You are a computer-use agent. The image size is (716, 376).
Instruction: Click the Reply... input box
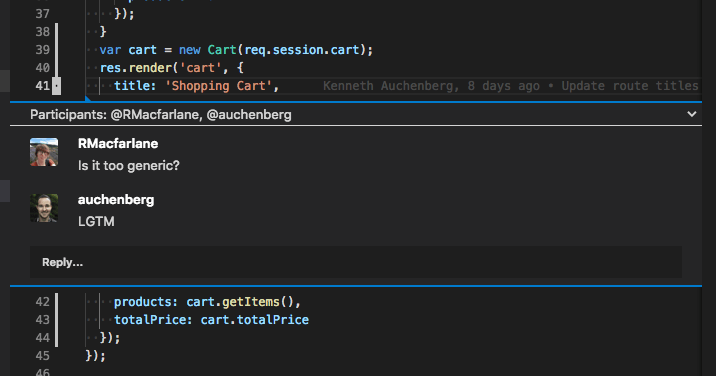(x=356, y=262)
